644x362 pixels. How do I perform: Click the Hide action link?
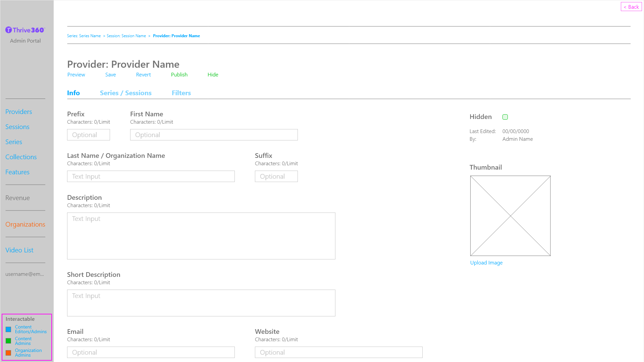point(213,74)
